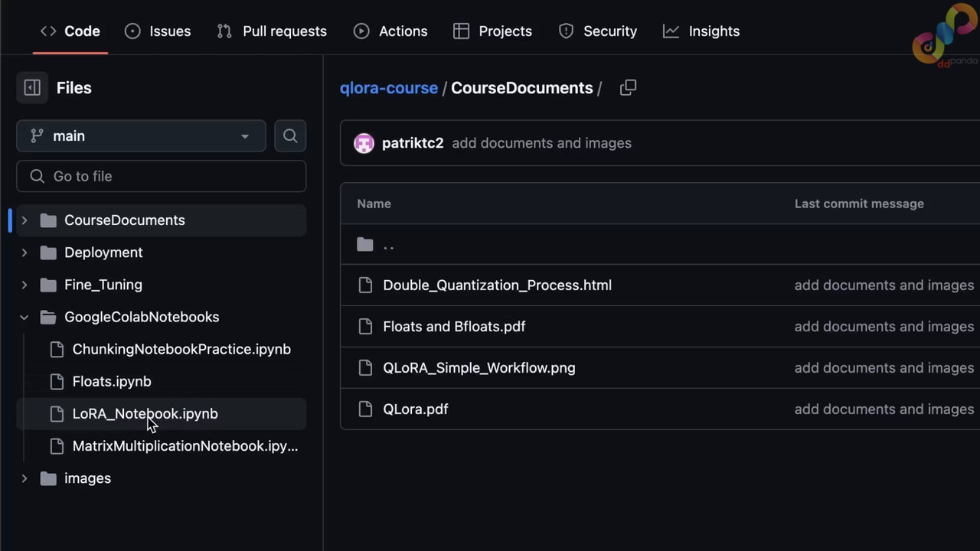Viewport: 980px width, 551px height.
Task: Expand the images folder chevron
Action: (24, 478)
